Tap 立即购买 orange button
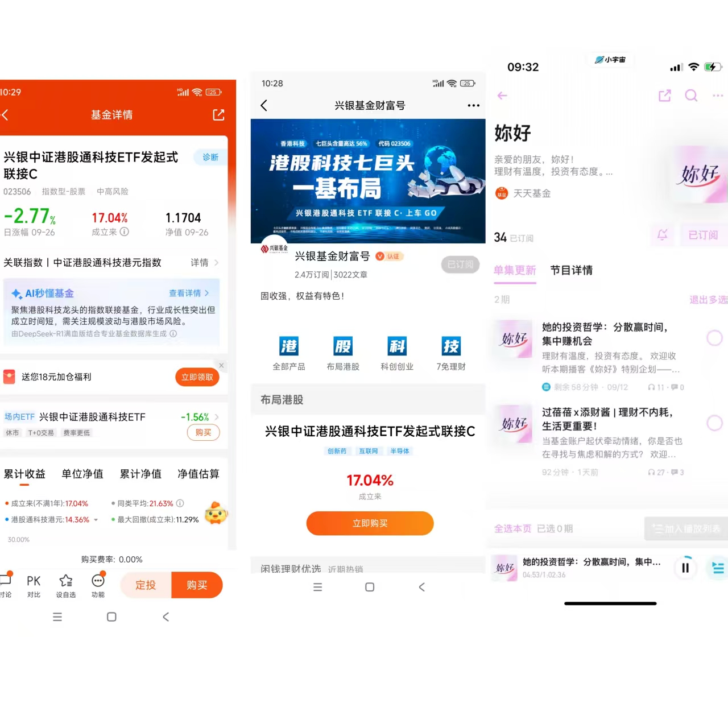Screen dimensions: 728x728 [370, 523]
